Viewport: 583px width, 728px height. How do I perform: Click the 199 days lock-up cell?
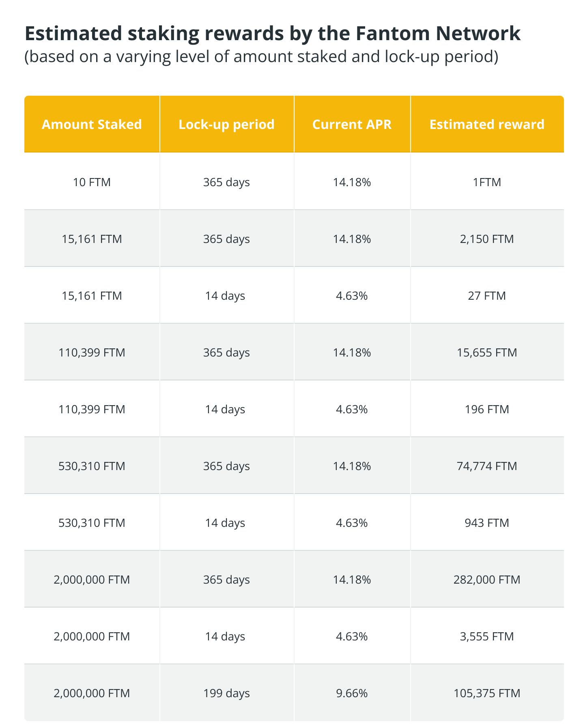coord(226,694)
